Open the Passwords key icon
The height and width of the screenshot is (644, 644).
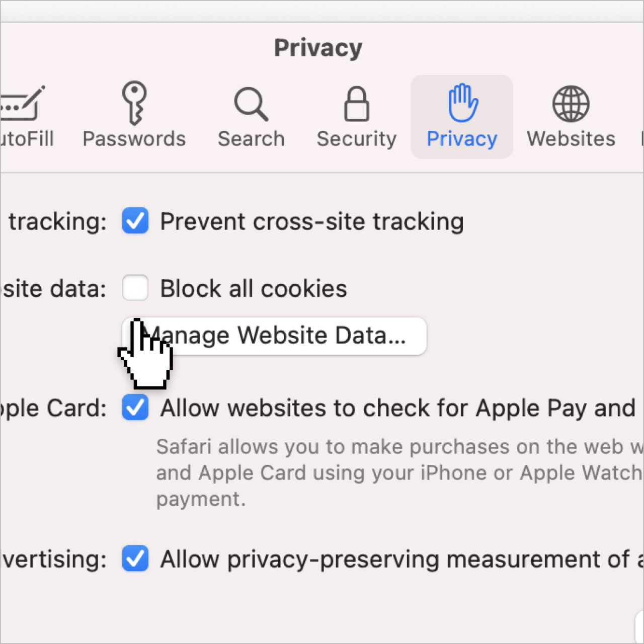click(x=134, y=103)
